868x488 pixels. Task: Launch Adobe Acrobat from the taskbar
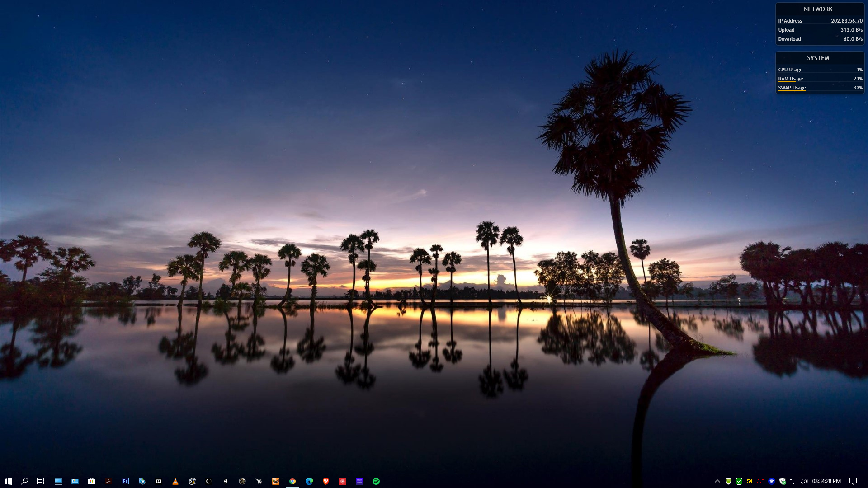click(x=108, y=481)
